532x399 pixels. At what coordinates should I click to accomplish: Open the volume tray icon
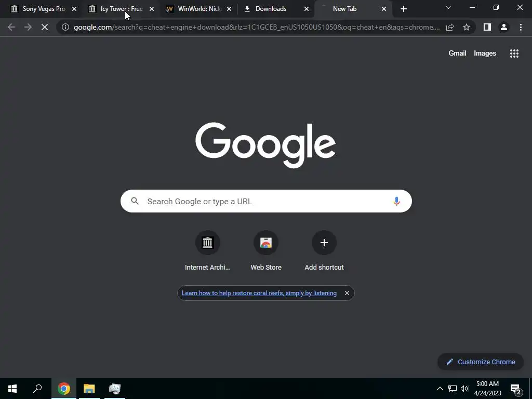coord(464,389)
